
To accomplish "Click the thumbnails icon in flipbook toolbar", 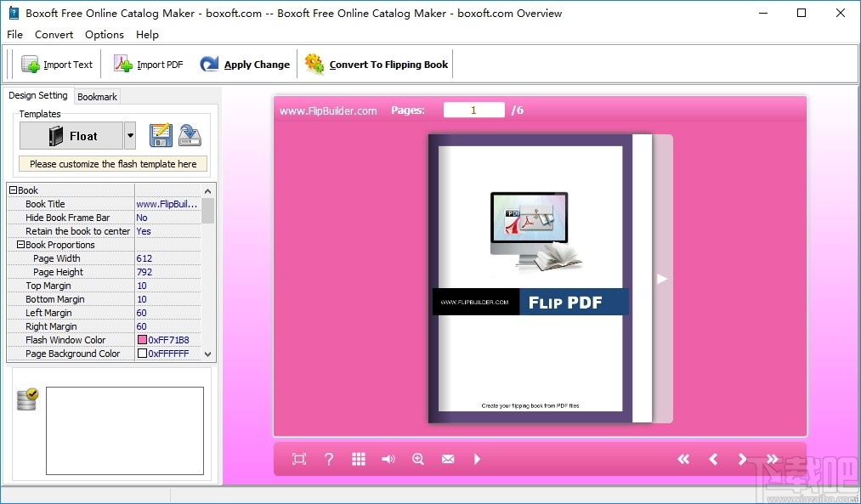I will coord(358,459).
